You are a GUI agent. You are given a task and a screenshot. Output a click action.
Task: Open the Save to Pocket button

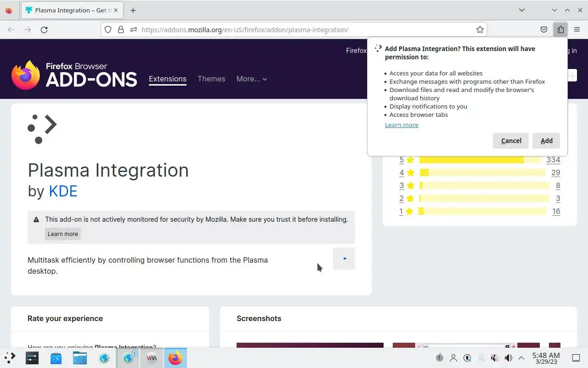click(x=544, y=29)
